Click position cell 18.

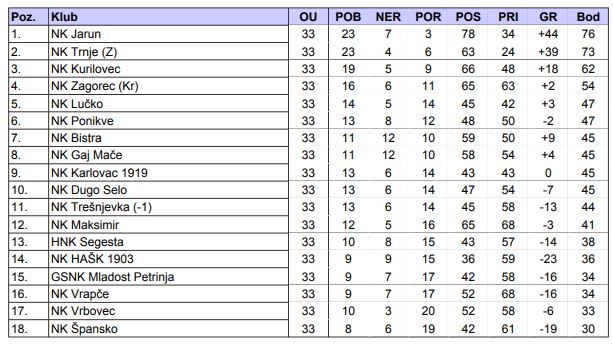click(29, 329)
